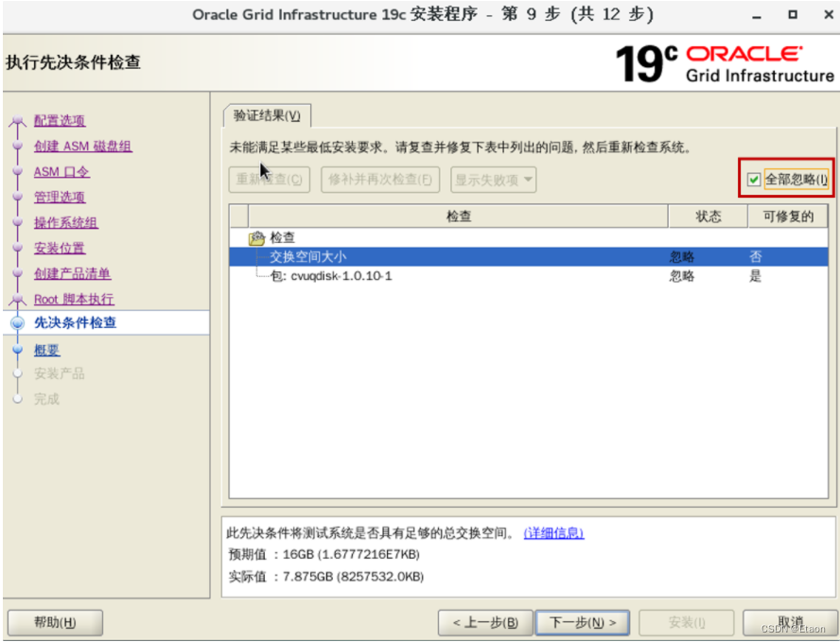The width and height of the screenshot is (840, 642).
Task: Go to 创建产品清单 step
Action: click(x=72, y=274)
